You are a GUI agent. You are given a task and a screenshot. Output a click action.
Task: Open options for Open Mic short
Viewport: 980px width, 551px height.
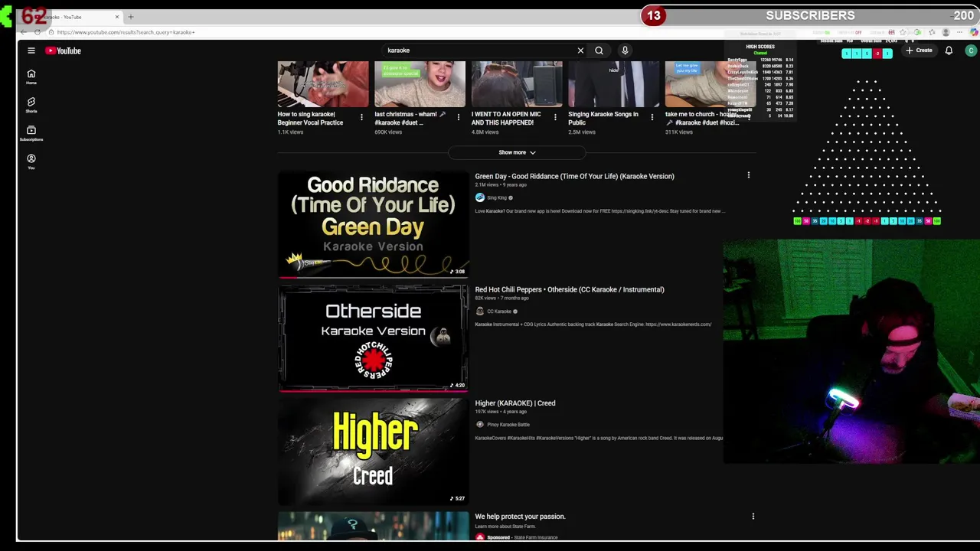coord(555,117)
